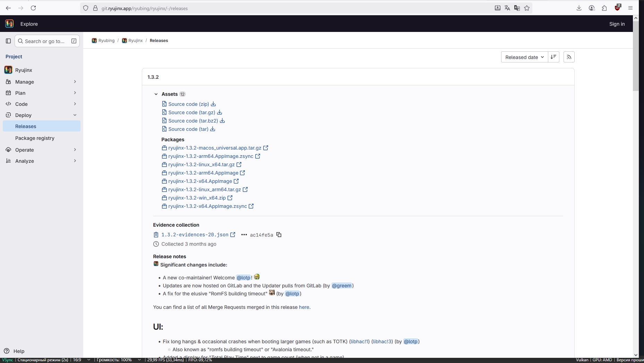Collapse the Assets section
Viewport: 644px width, 363px height.
coord(156,94)
